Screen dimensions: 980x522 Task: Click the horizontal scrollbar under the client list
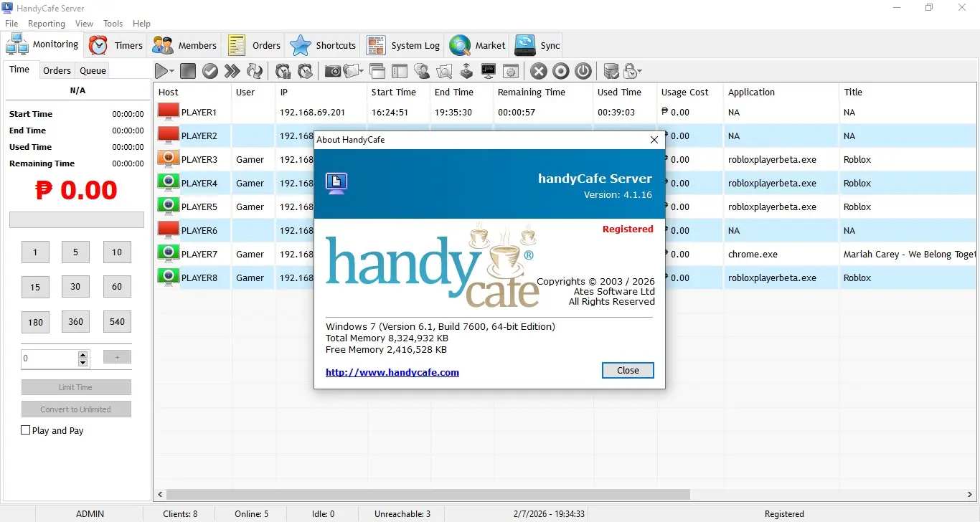point(428,494)
